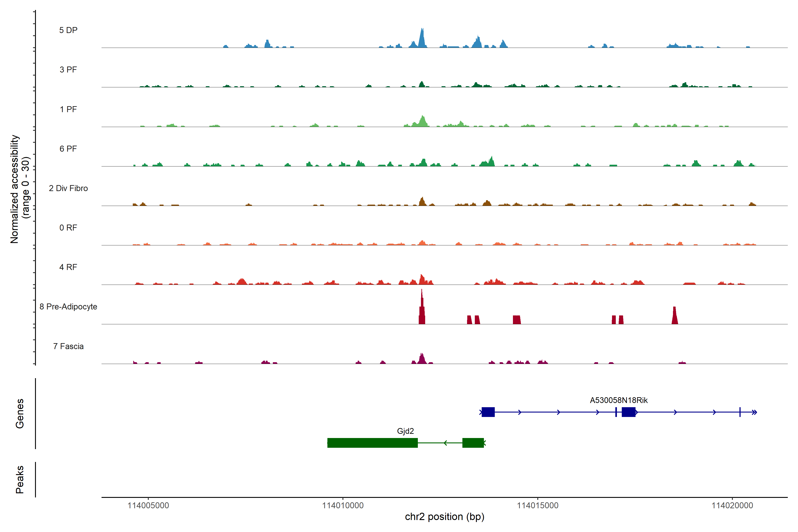Click the 5 DP track label

tap(68, 30)
